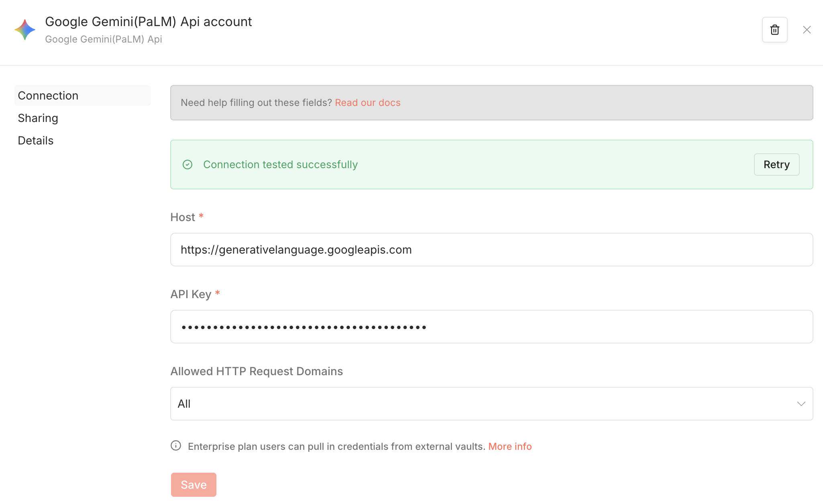This screenshot has width=823, height=504.
Task: Focus the masked API Key field
Action: [x=491, y=327]
